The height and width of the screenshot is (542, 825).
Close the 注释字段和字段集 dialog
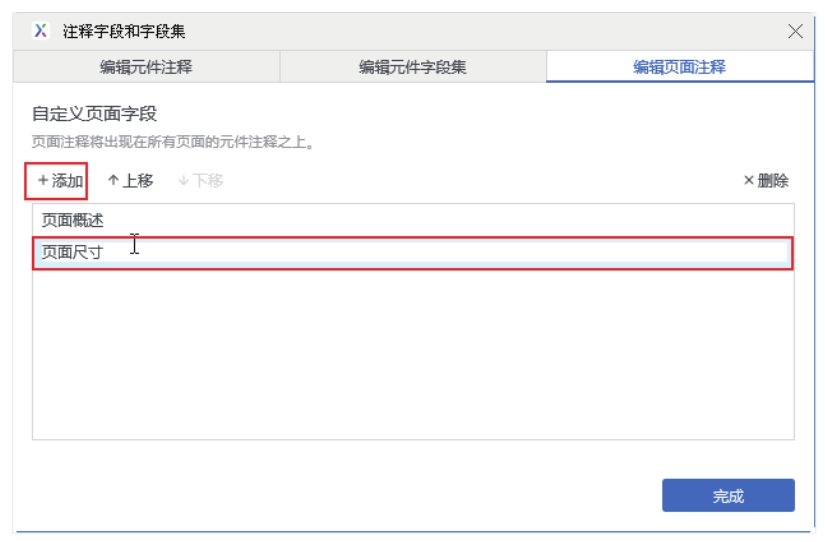point(796,31)
